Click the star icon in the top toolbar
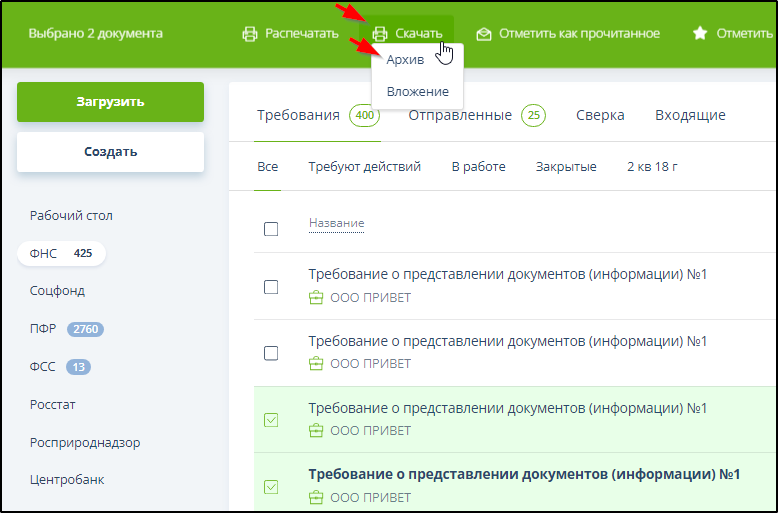The width and height of the screenshot is (778, 513). [x=700, y=34]
